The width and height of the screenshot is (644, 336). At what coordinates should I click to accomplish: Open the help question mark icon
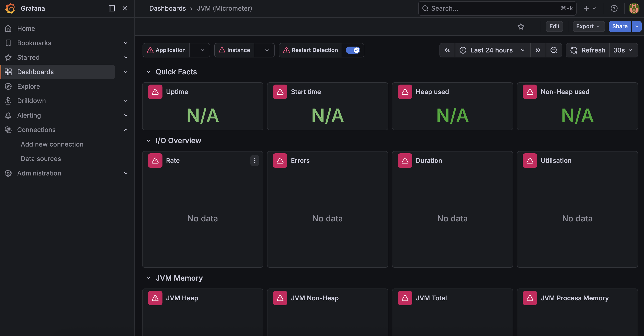pos(614,9)
